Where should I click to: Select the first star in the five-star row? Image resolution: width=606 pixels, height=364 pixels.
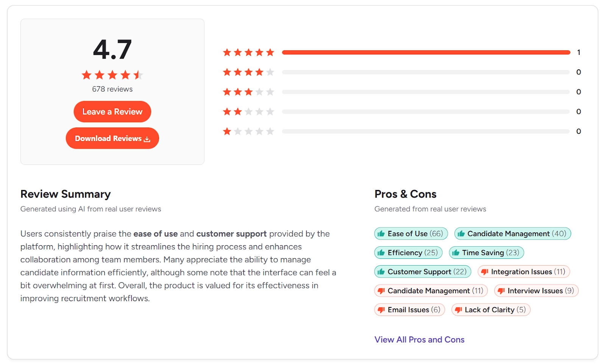pos(228,52)
